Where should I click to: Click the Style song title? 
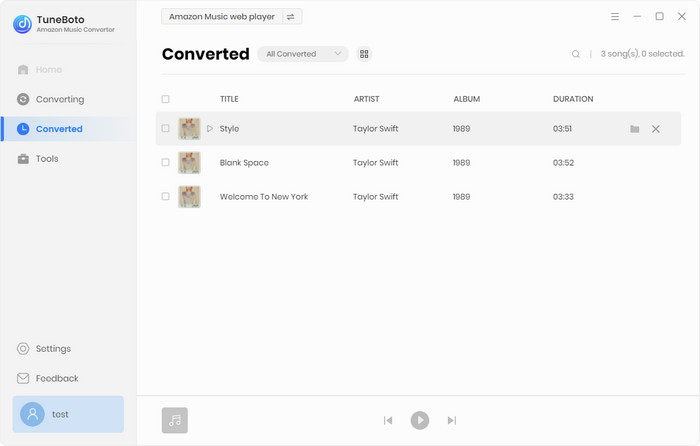(x=229, y=129)
